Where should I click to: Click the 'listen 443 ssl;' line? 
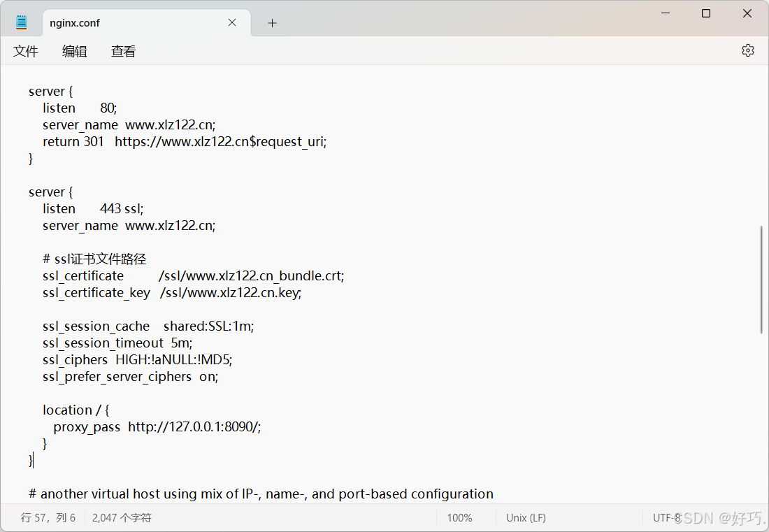(93, 209)
